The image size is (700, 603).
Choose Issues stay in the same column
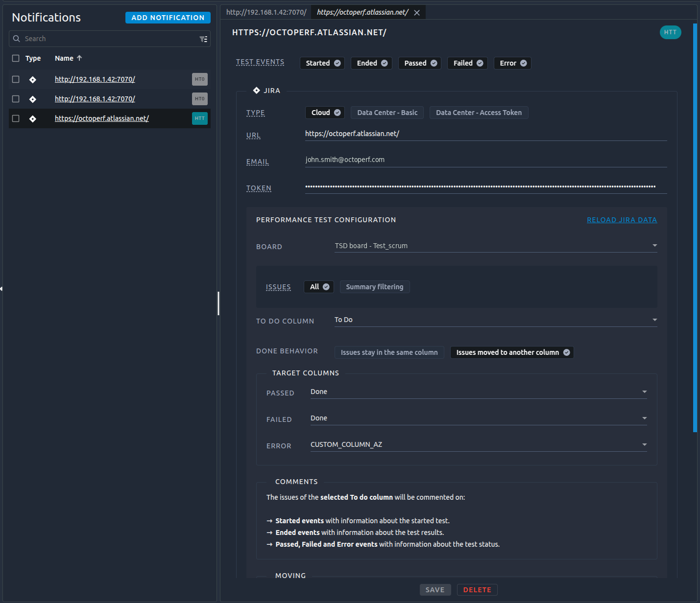click(389, 352)
